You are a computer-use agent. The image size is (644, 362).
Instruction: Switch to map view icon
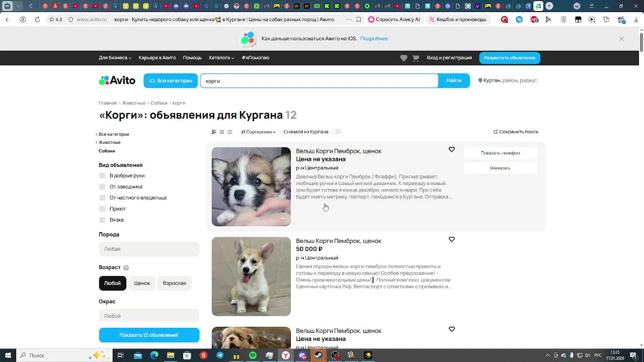(x=229, y=132)
